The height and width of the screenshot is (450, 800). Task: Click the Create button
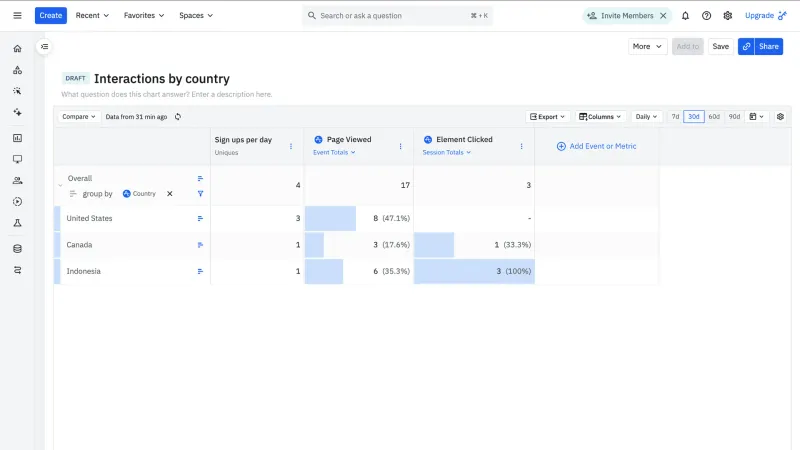click(51, 15)
